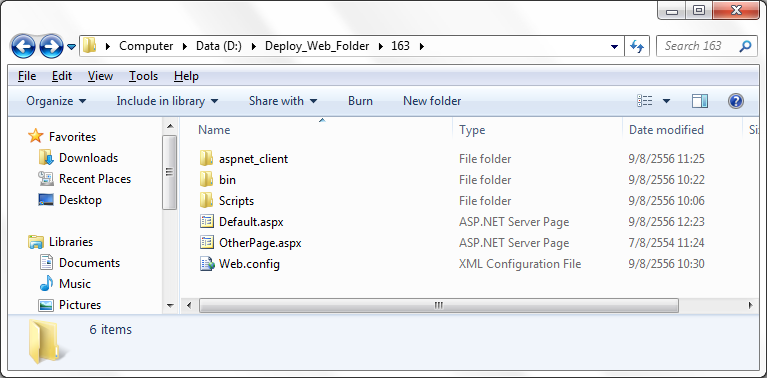Click the 'XML Configuration File' type cell
The image size is (767, 378).
[x=520, y=264]
